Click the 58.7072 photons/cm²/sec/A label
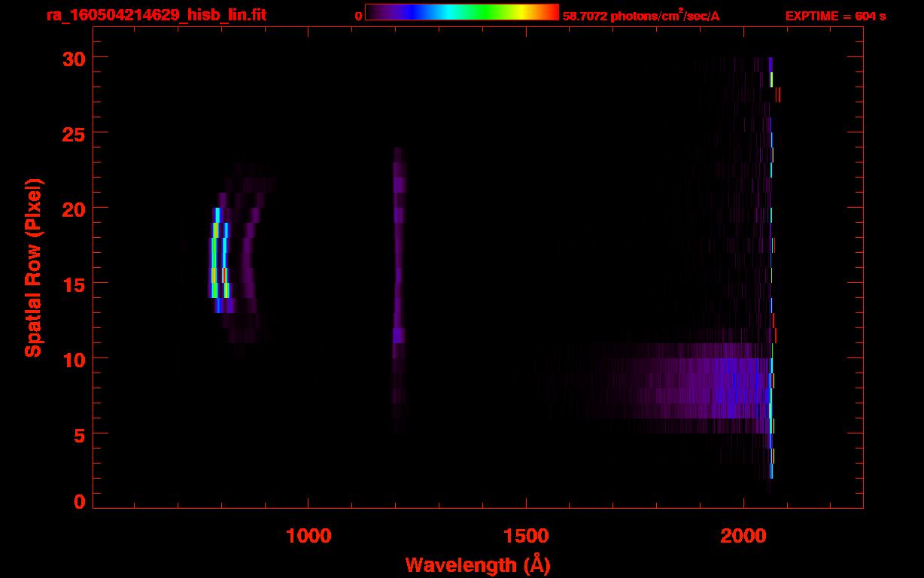The height and width of the screenshot is (578, 924). click(641, 16)
